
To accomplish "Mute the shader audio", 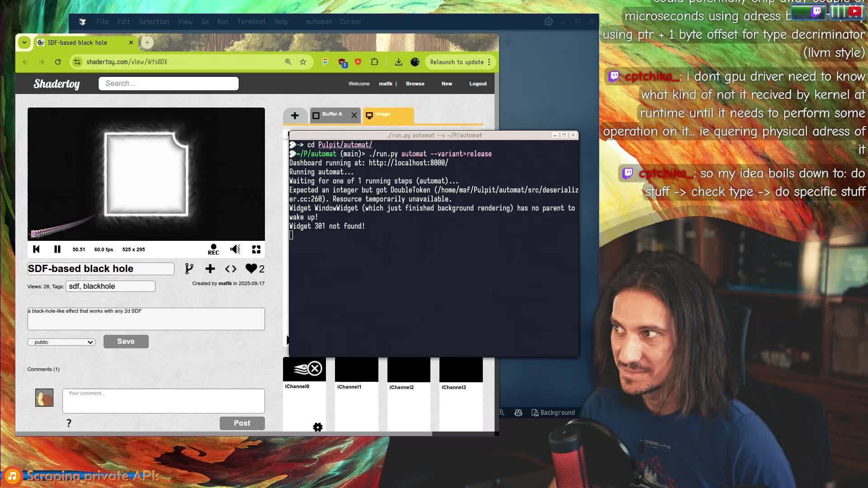I will coord(235,249).
